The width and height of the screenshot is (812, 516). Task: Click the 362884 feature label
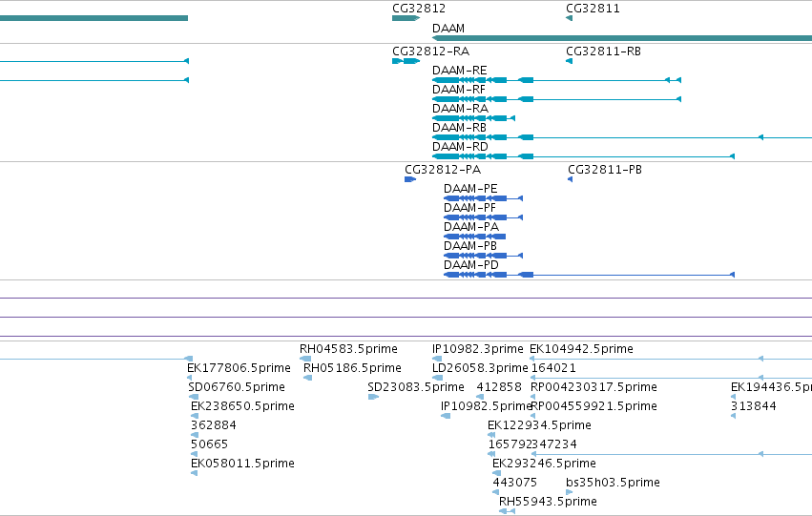click(214, 426)
